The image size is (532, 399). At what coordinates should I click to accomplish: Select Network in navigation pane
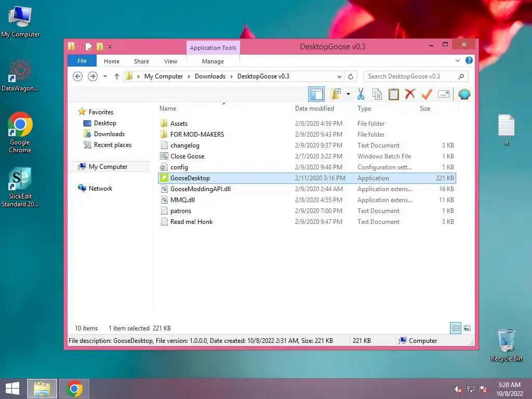coord(100,188)
